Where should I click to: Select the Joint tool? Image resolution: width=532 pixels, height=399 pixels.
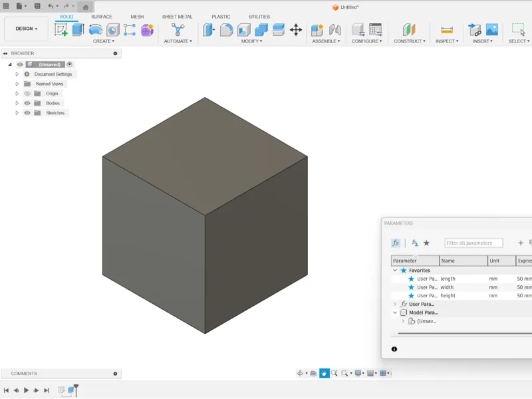click(335, 30)
